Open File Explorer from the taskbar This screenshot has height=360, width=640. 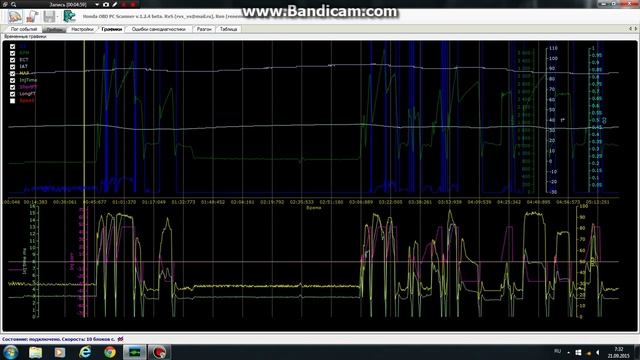point(36,352)
